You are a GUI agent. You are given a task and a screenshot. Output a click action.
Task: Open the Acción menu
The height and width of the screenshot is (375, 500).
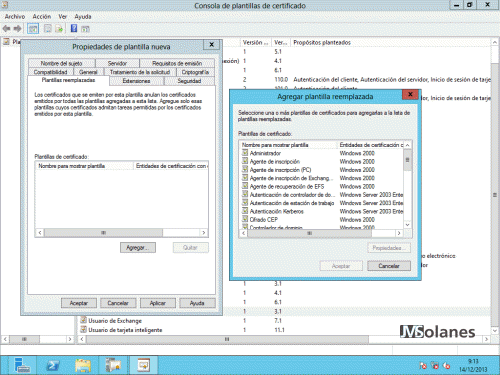(x=42, y=16)
